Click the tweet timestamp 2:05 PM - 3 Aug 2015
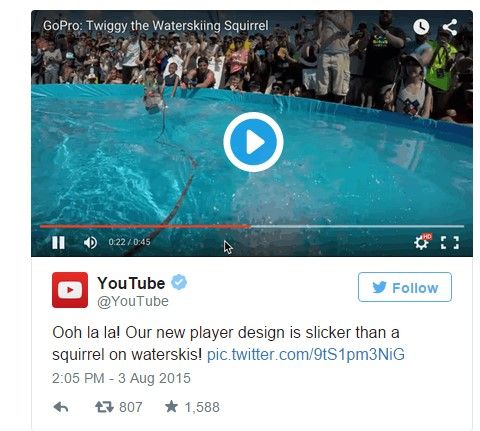Screen dimensions: 480x431 (x=121, y=378)
